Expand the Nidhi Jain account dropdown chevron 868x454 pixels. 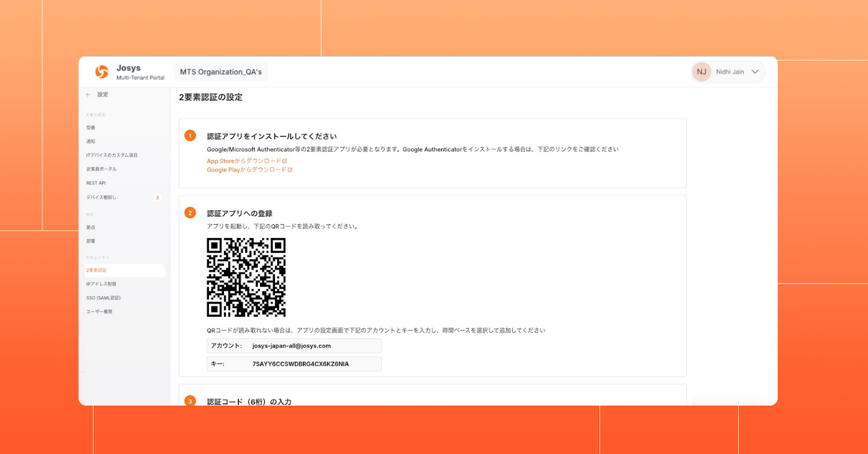coord(755,72)
